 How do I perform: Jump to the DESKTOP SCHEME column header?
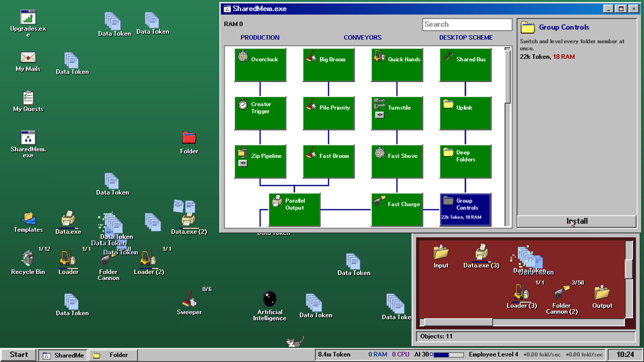[466, 38]
